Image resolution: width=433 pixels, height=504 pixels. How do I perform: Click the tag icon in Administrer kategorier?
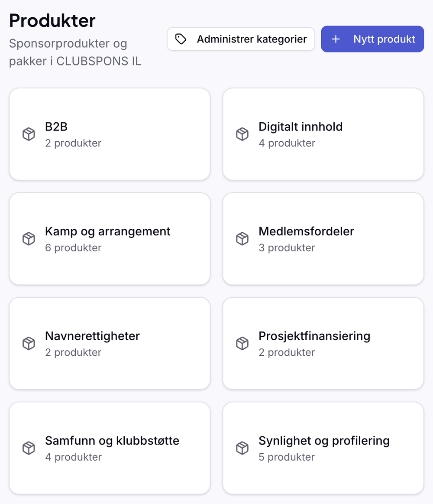(x=181, y=39)
